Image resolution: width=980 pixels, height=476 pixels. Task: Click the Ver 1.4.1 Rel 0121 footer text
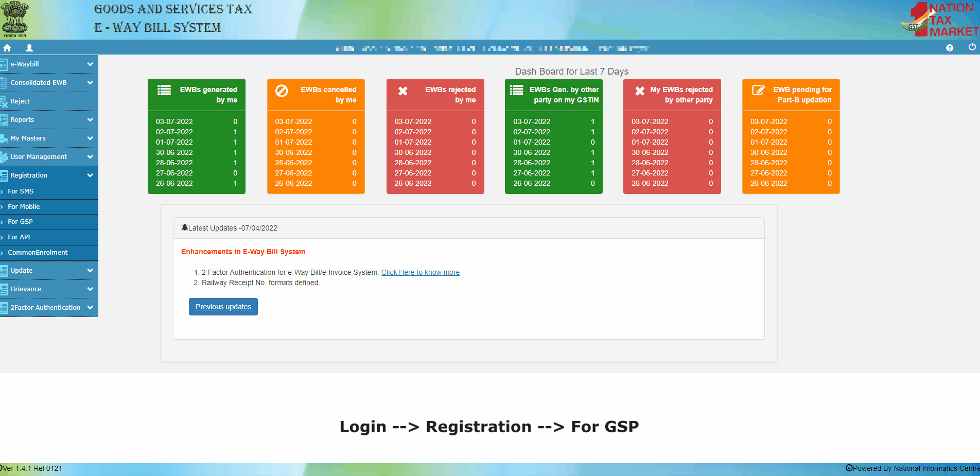(31, 468)
